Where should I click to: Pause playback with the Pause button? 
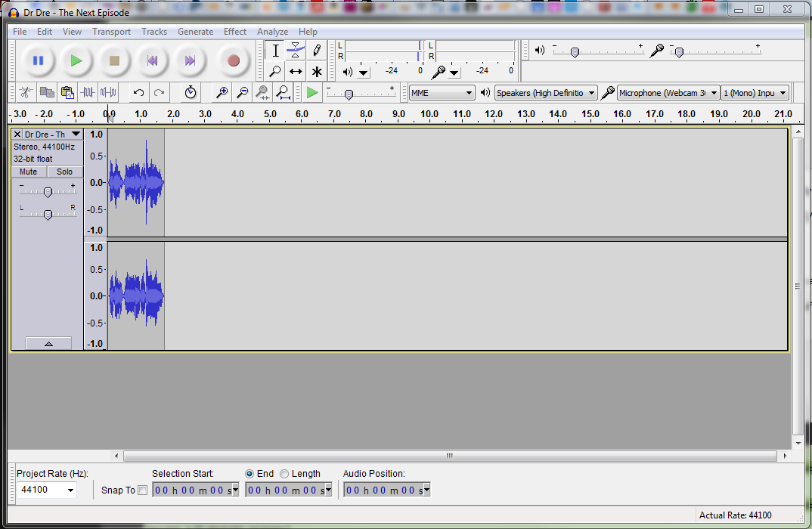pos(39,60)
